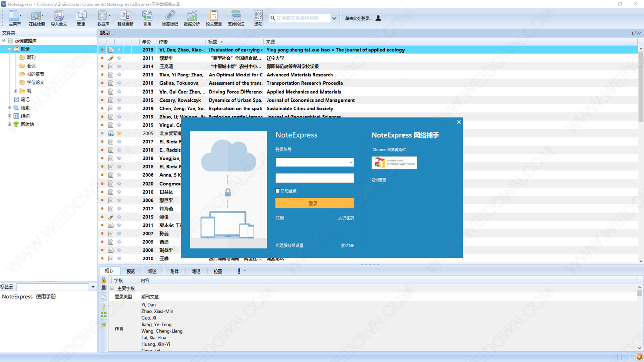Viewport: 644px width, 362px height.
Task: Select the 细节 details tab
Action: coord(109,271)
